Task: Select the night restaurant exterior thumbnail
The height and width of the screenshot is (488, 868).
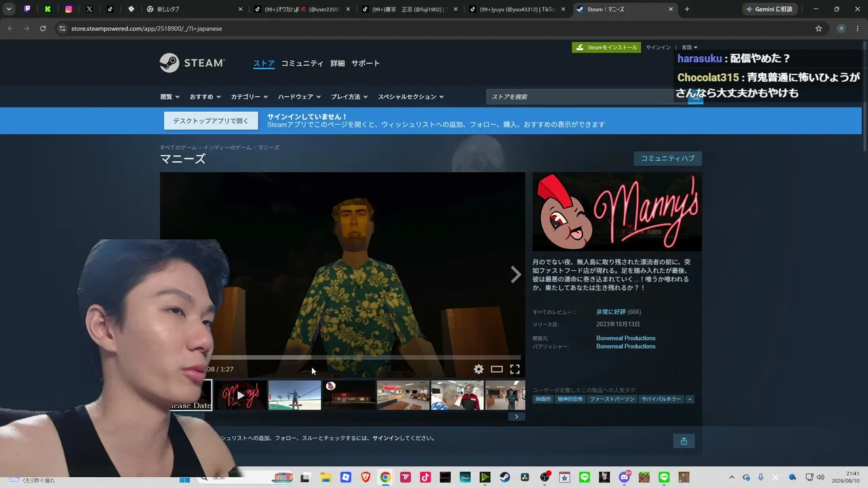Action: coord(349,395)
